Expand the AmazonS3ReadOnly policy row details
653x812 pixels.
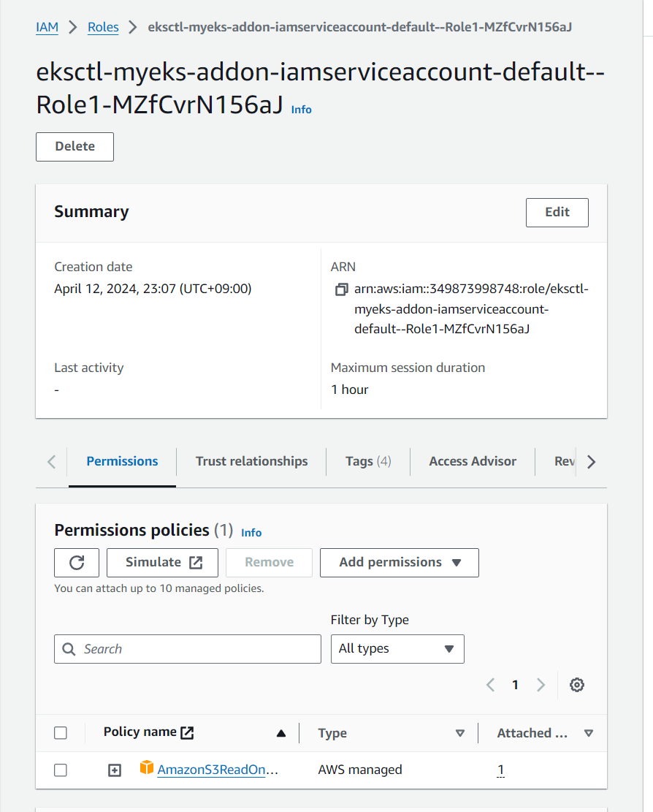pyautogui.click(x=115, y=770)
